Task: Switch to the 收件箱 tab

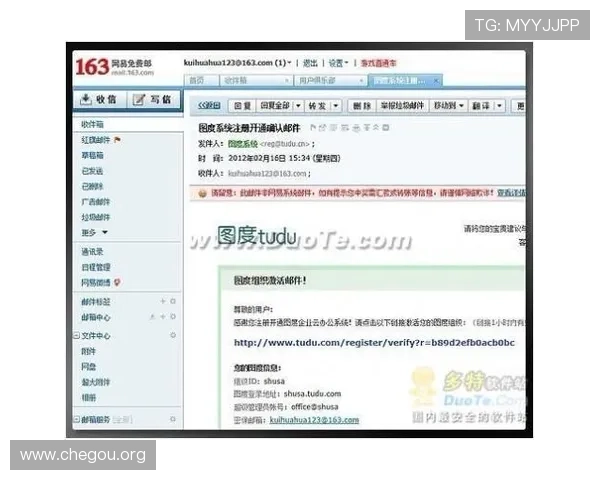Action: 236,81
